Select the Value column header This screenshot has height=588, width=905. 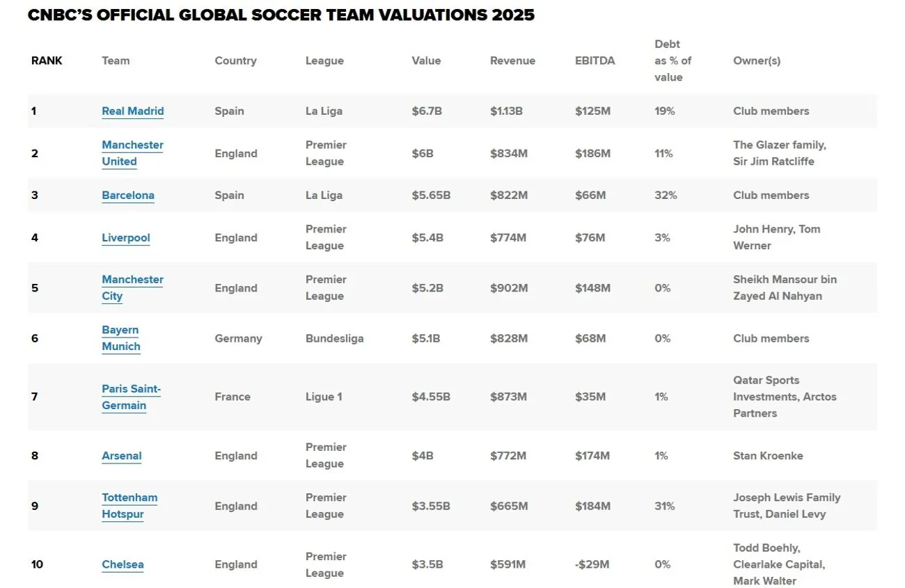426,61
